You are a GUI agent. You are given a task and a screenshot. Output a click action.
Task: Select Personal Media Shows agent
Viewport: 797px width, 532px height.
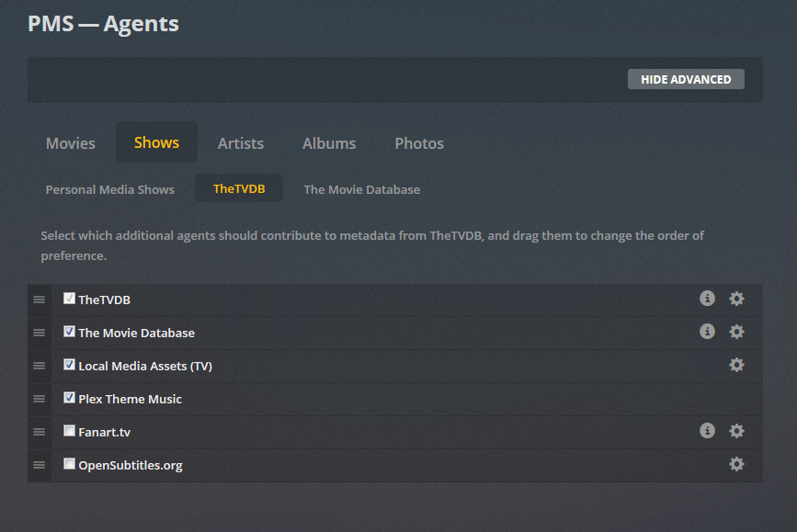[x=110, y=189]
